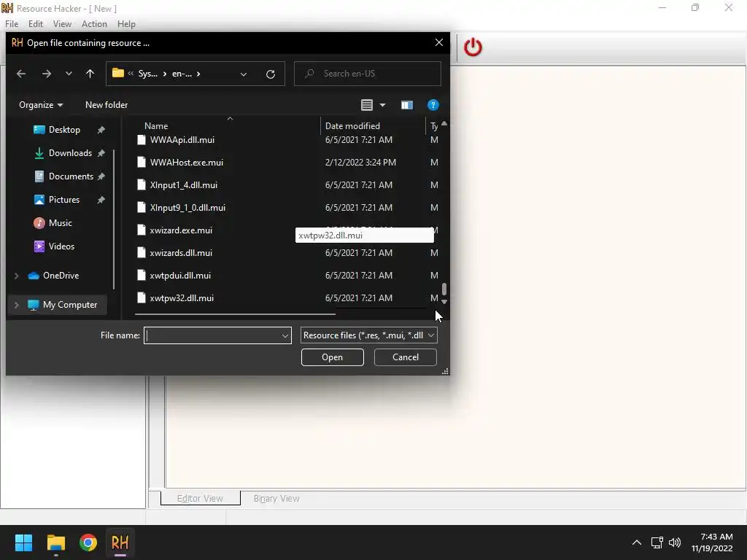Select Music in the navigation pane
Screen dimensions: 747x560
[60, 223]
